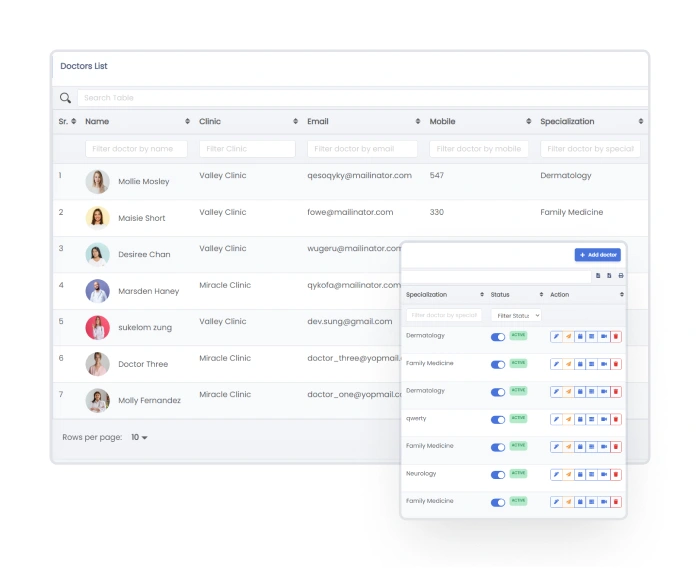Focus the Filter doctor by name field
This screenshot has width=700, height=568.
(138, 149)
